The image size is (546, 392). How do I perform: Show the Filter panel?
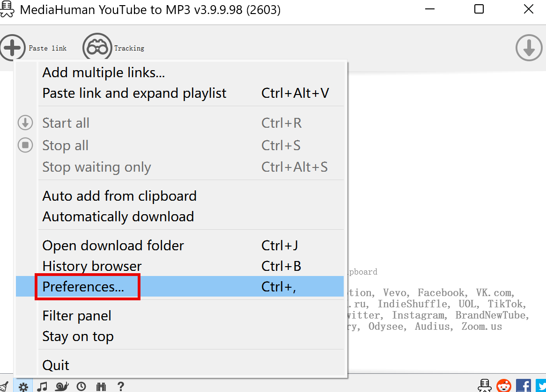tap(77, 316)
